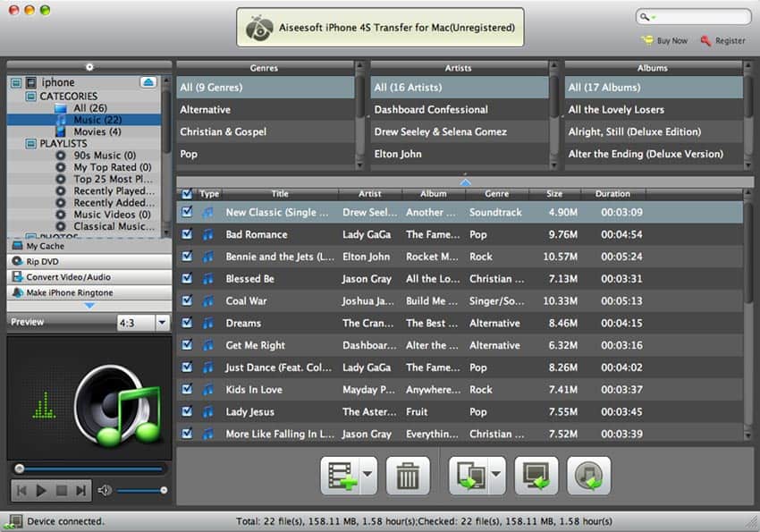Uncheck Bad Romance checkbox
760x532 pixels.
(x=187, y=234)
